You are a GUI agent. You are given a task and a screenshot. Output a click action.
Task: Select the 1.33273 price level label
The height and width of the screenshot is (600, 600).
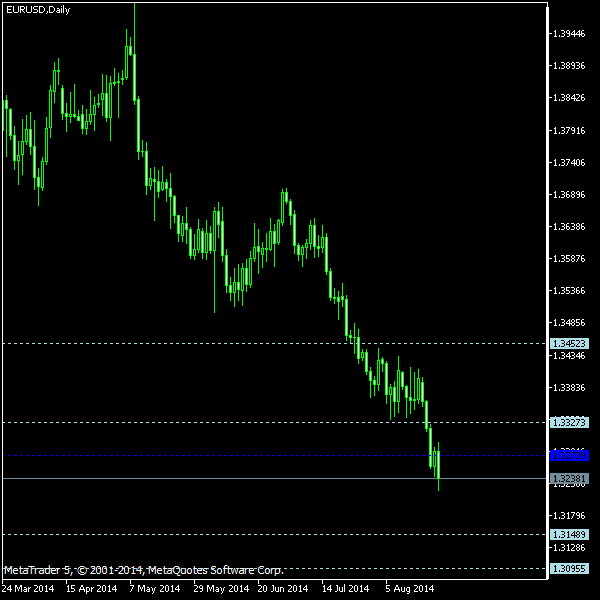pos(569,422)
